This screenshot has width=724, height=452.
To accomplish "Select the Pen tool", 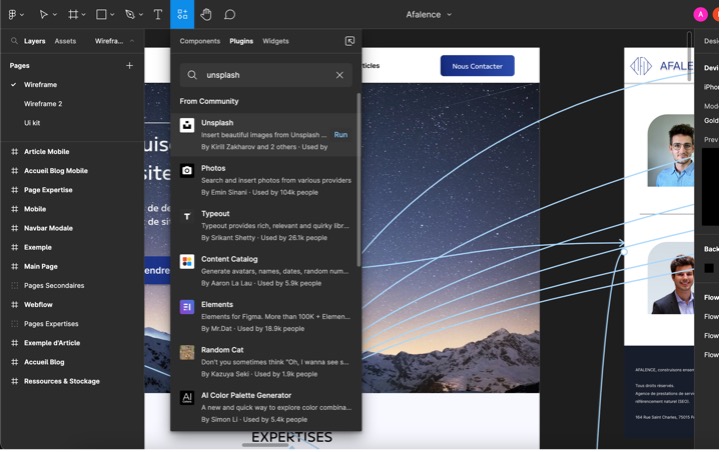I will click(130, 15).
